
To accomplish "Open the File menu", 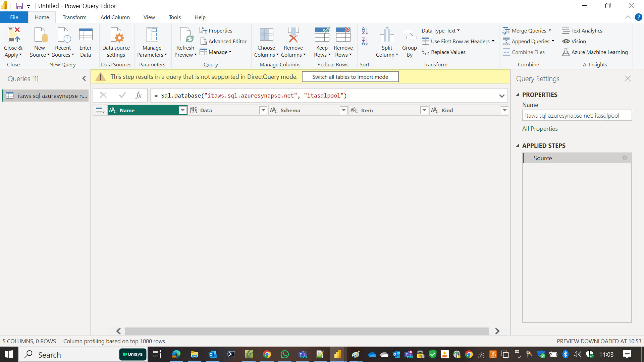I will point(14,17).
